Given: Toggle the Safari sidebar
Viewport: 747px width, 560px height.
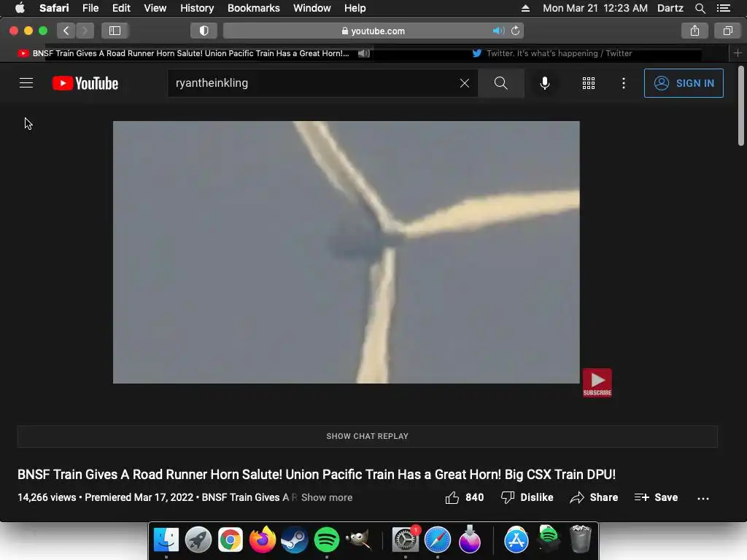Looking at the screenshot, I should coord(115,31).
